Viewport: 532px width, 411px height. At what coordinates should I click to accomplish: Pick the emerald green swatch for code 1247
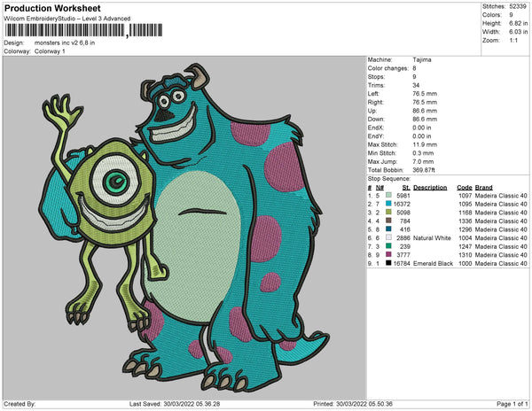point(388,246)
